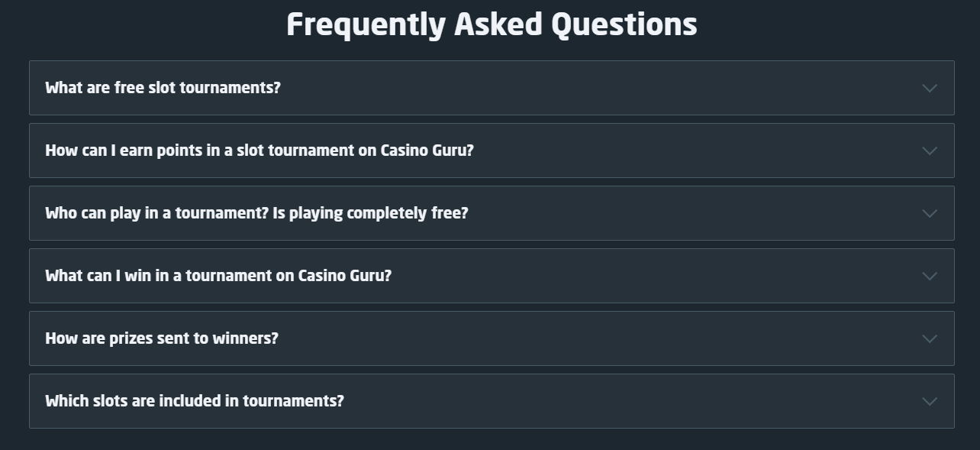Toggle the prize delivery FAQ panel

click(534, 338)
